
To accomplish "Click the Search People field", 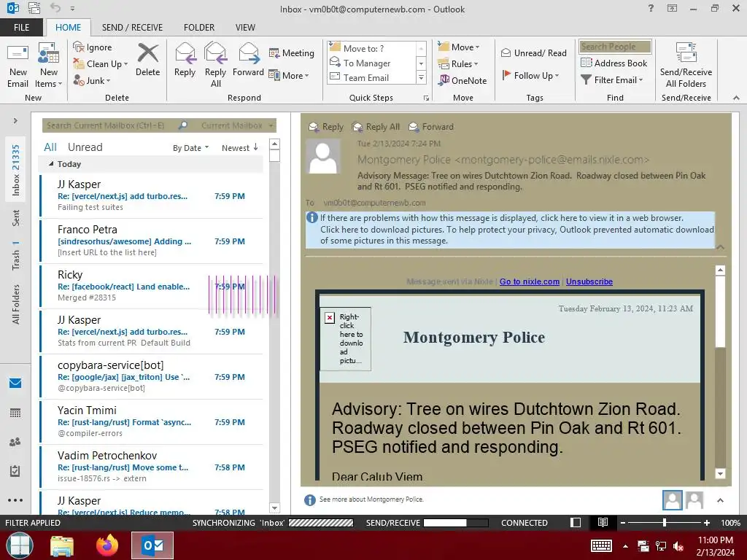I will click(x=615, y=47).
